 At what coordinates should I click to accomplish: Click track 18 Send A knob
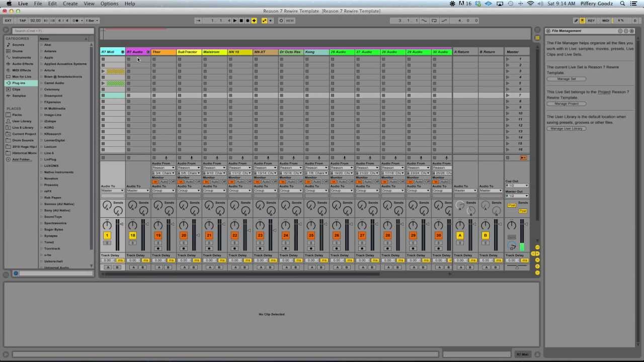click(x=132, y=205)
